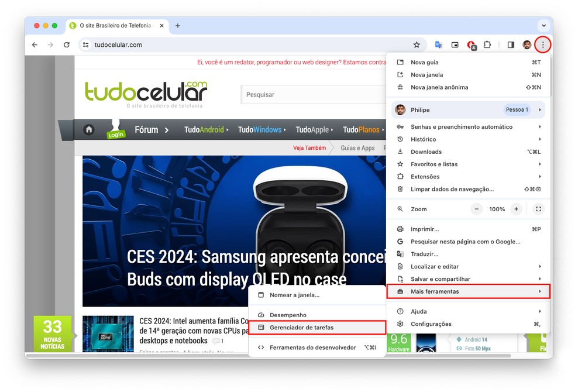Expand Favoritos e listas submenu
585x392 pixels.
pyautogui.click(x=468, y=164)
